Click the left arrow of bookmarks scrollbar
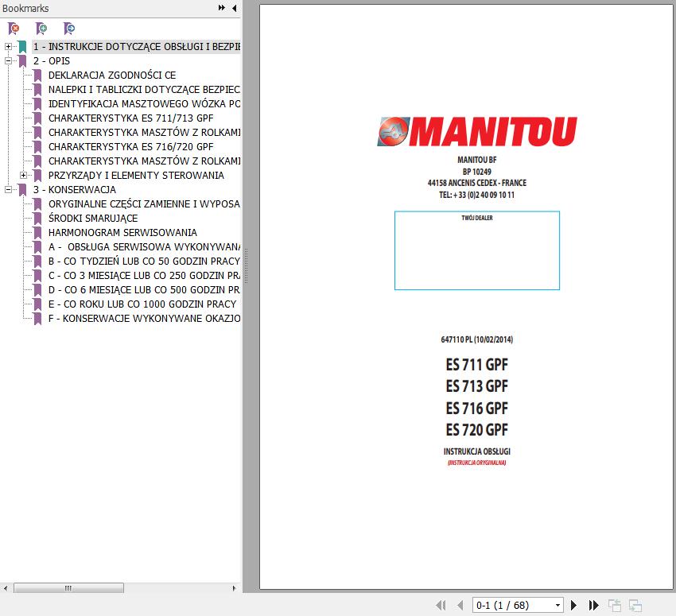The width and height of the screenshot is (676, 616). [x=6, y=588]
